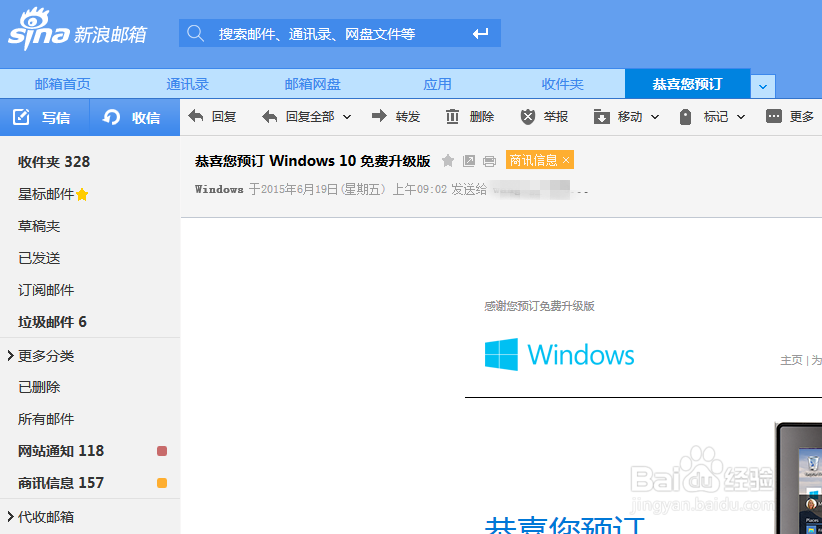Expand the tab list dropdown arrow
Screen dimensions: 822x534
point(763,86)
